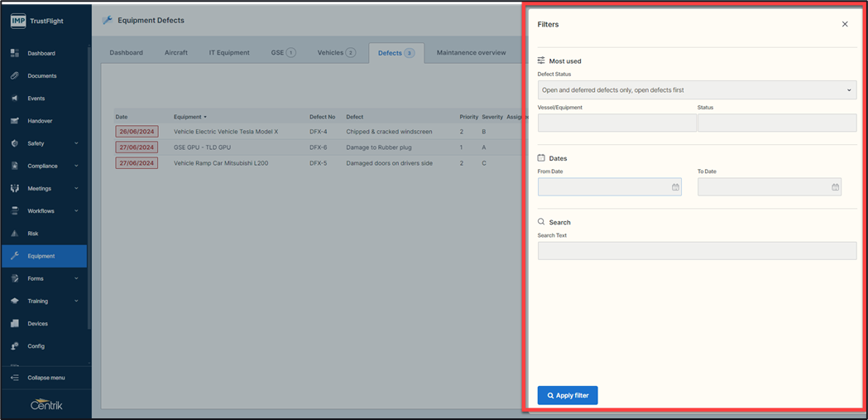Open To Date calendar picker icon

(835, 187)
